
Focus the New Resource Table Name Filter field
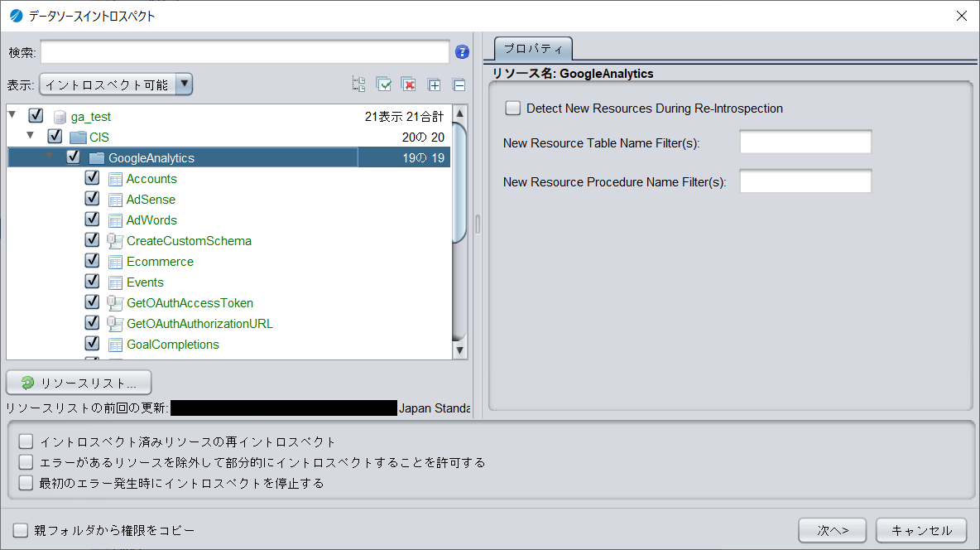[805, 142]
